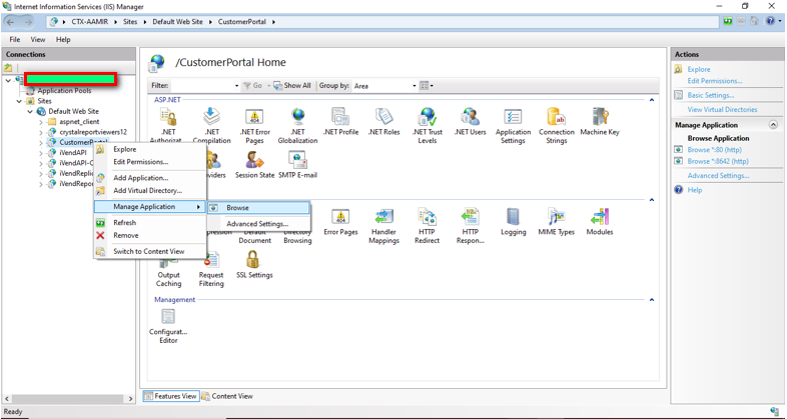Open IIS Error Pages feature

(x=341, y=222)
